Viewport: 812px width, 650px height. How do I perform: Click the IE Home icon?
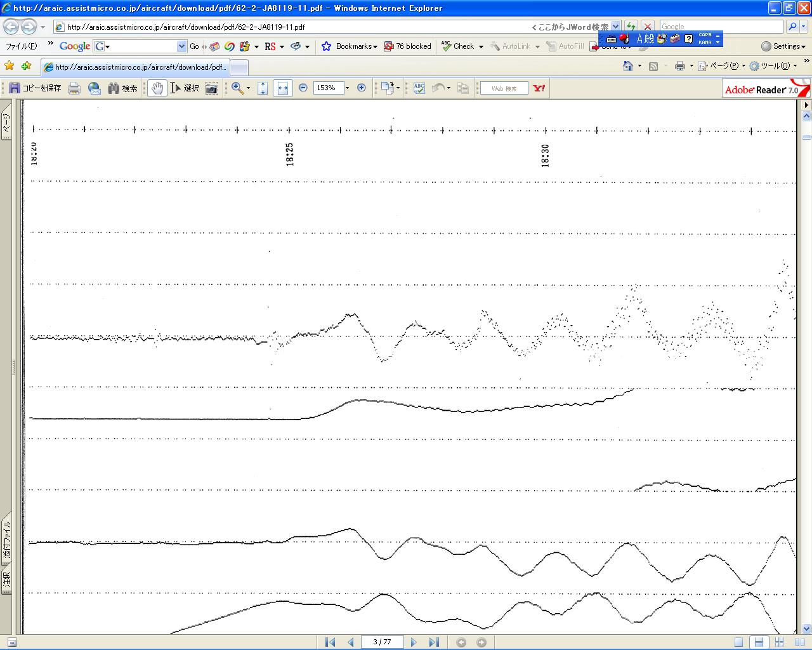tap(628, 66)
